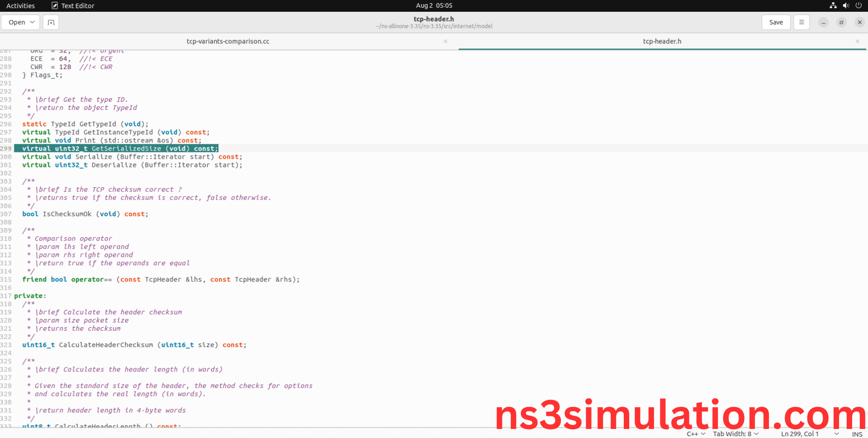Click 'uint16_t CalculateHeaderChecksum' line

[x=134, y=345]
